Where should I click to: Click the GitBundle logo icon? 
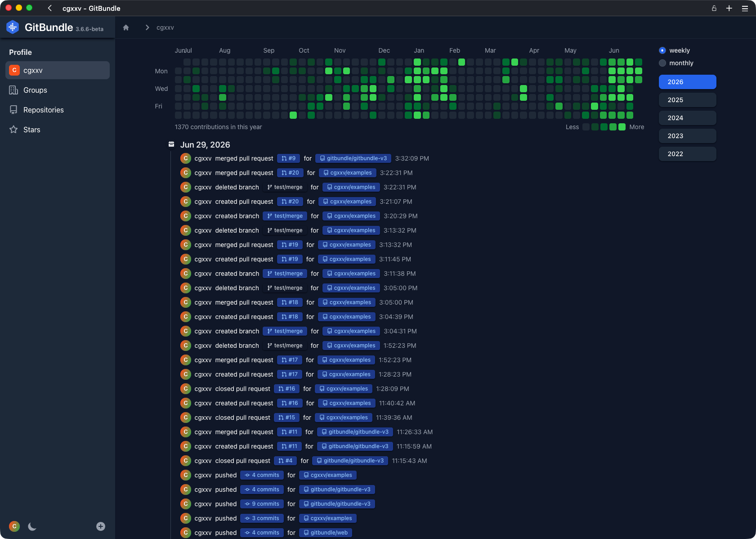13,27
